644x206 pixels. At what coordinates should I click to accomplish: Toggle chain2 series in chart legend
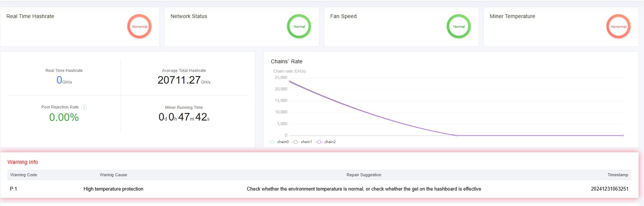(x=327, y=142)
